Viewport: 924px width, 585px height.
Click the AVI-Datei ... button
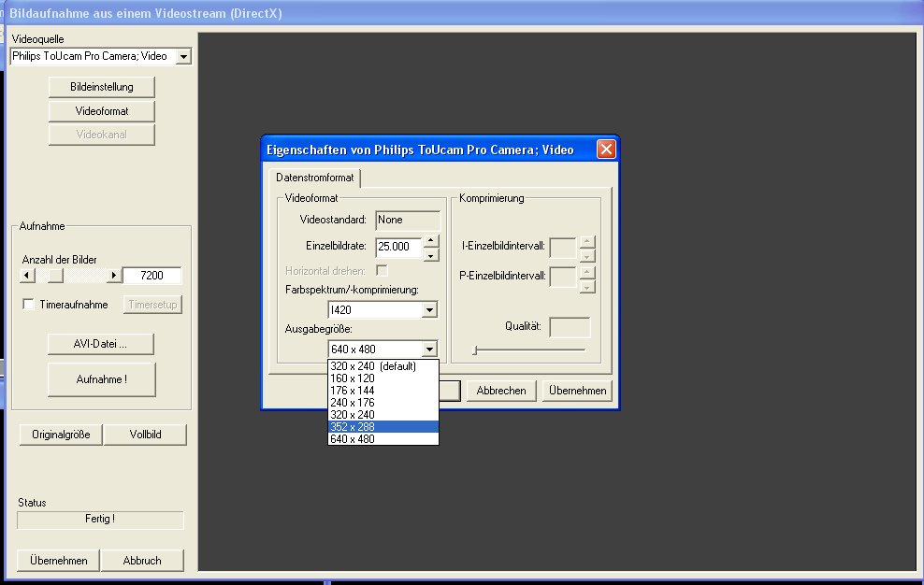[x=101, y=344]
